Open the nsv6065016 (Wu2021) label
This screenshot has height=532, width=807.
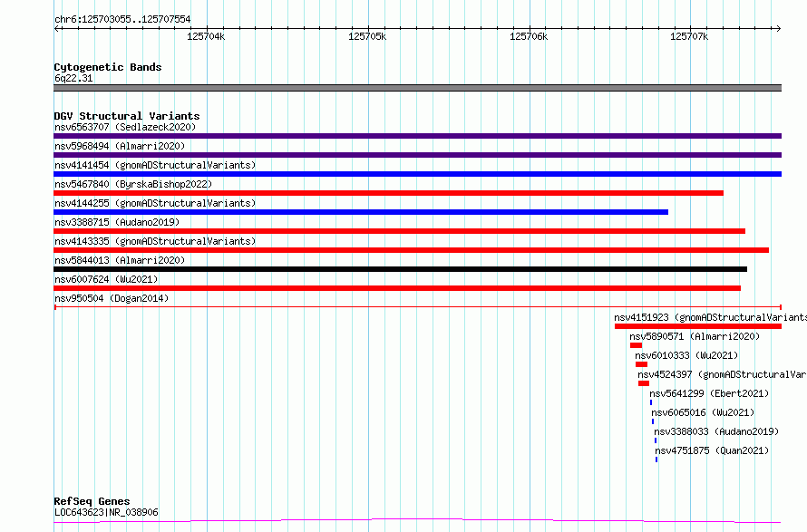[703, 412]
